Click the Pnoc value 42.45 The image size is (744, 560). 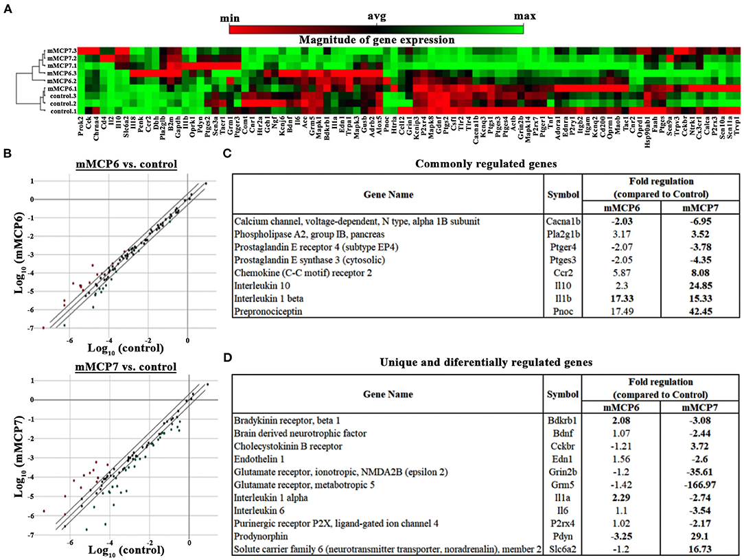click(x=700, y=312)
